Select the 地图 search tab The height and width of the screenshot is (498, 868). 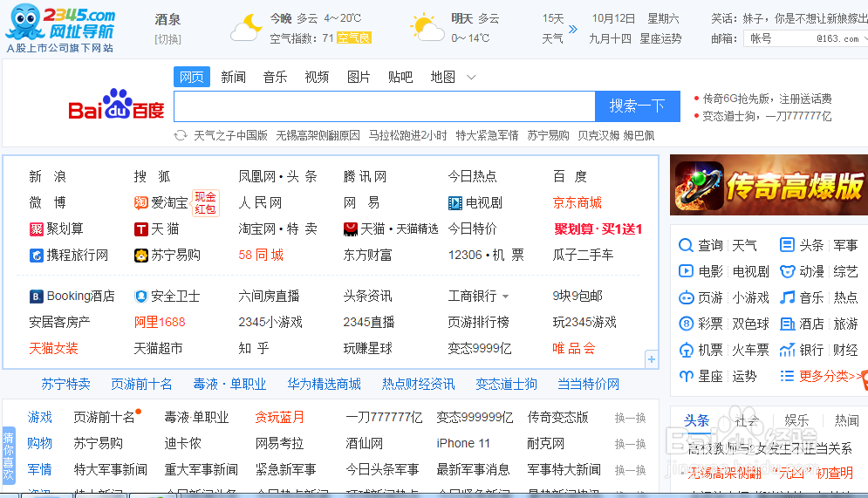(443, 77)
